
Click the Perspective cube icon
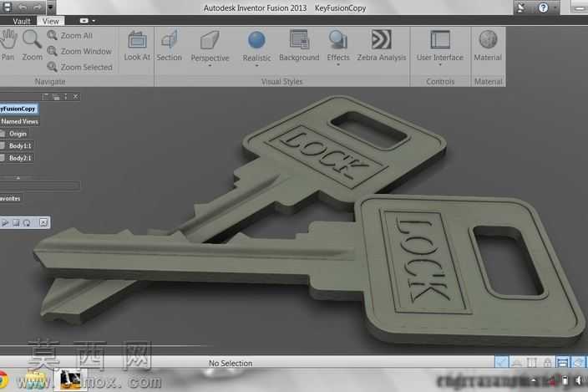click(x=210, y=40)
